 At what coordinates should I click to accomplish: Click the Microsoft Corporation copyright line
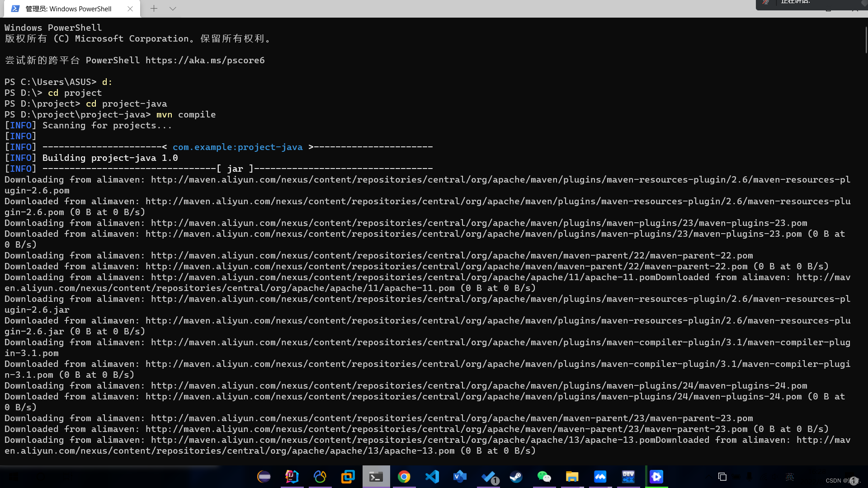[x=138, y=38]
